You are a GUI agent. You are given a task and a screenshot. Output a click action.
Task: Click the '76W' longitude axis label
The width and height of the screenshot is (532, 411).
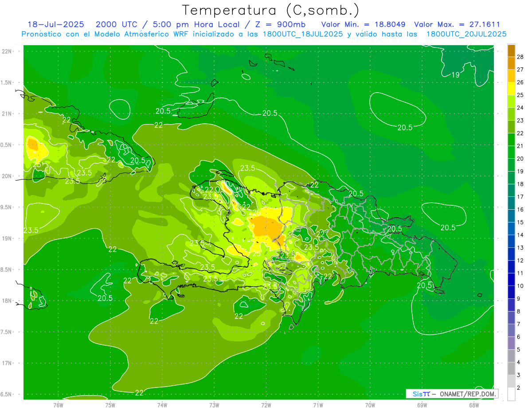tap(58, 405)
